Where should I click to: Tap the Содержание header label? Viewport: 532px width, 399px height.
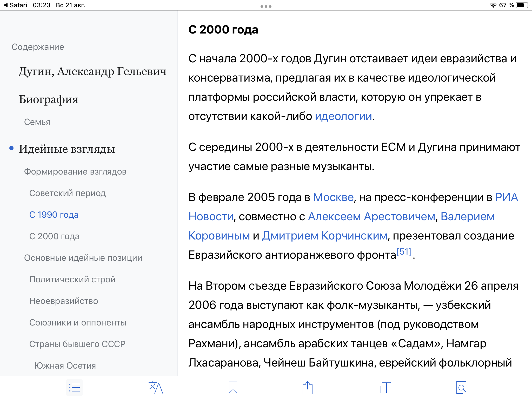tap(38, 47)
